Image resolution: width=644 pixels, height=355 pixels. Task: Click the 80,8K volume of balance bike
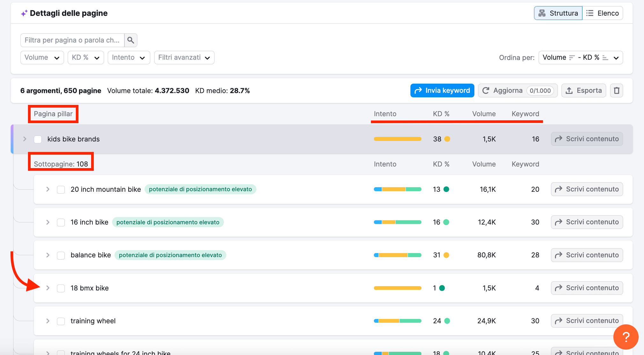pos(487,255)
